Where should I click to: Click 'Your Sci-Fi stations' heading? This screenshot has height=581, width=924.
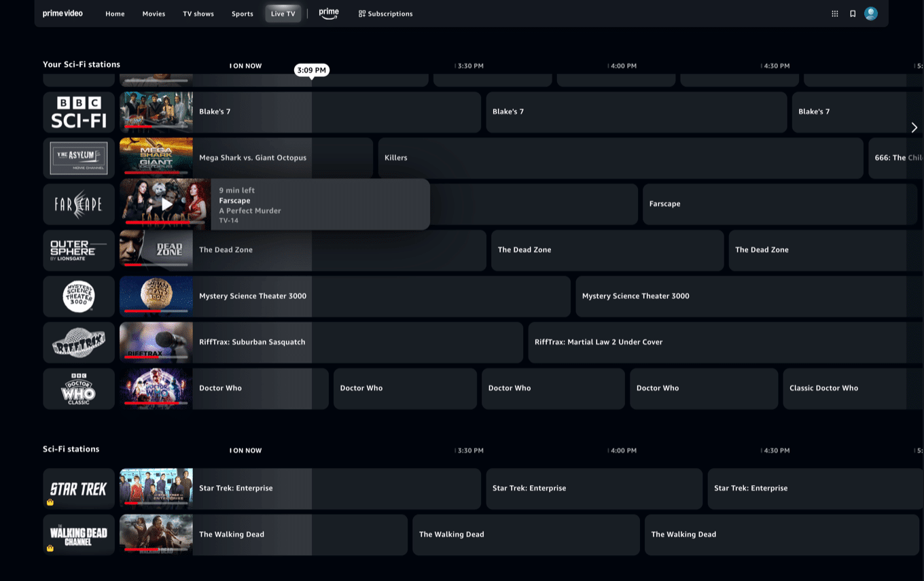[82, 65]
